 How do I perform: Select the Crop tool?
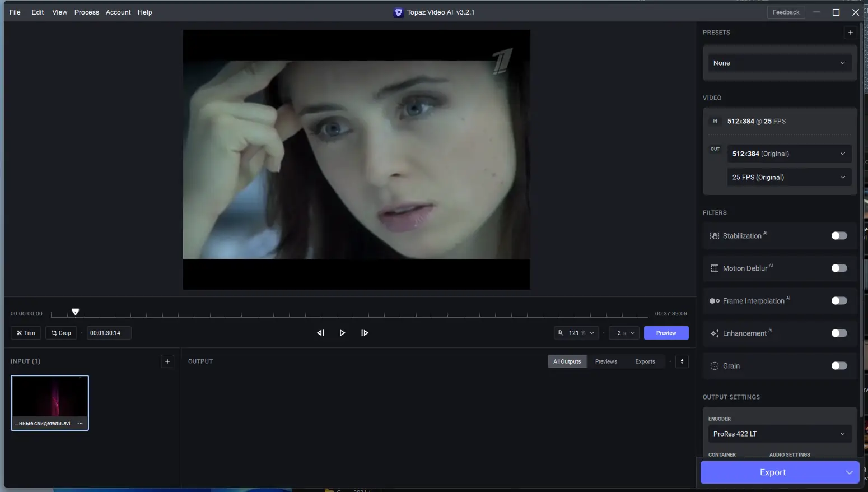(x=61, y=333)
